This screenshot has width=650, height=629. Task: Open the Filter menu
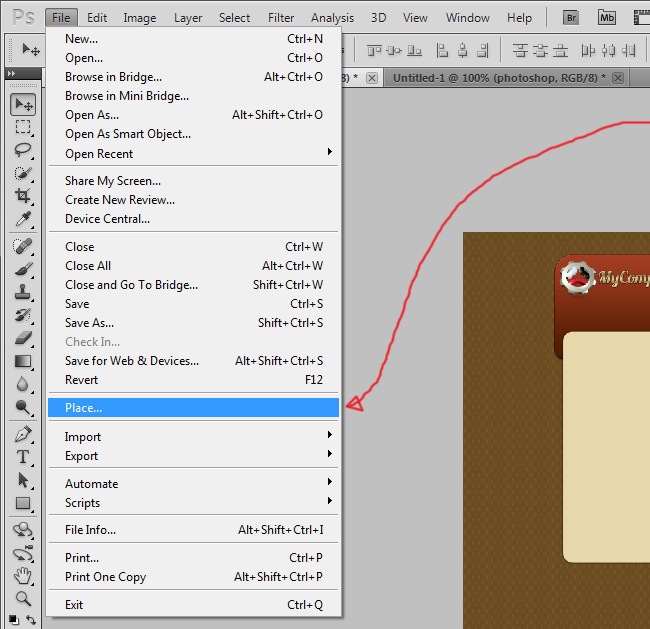tap(281, 17)
